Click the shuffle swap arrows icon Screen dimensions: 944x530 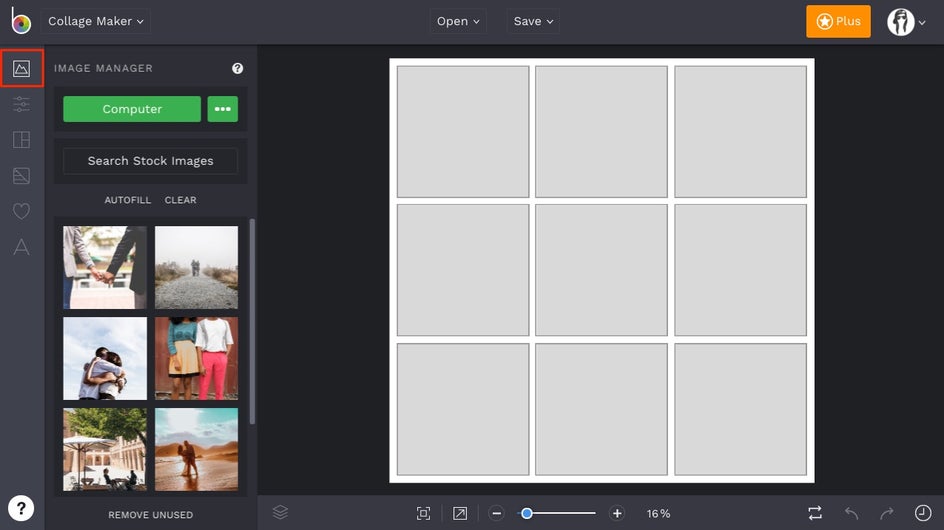pyautogui.click(x=815, y=513)
